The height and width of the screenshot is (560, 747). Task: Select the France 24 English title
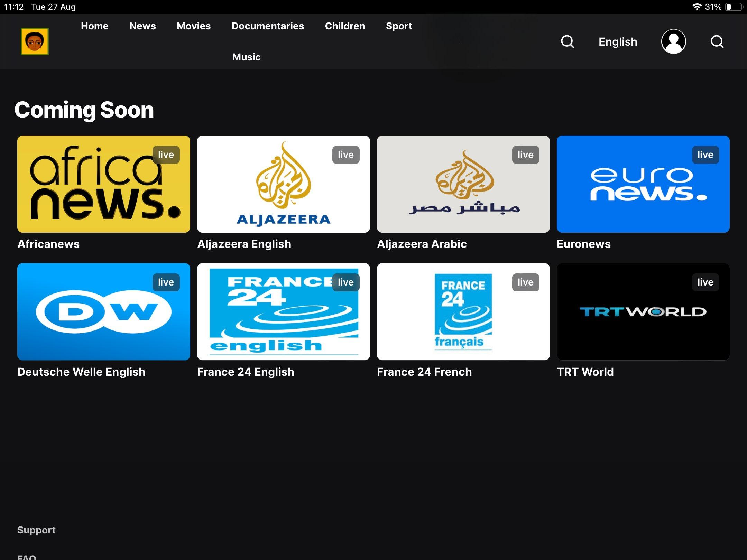[246, 372]
